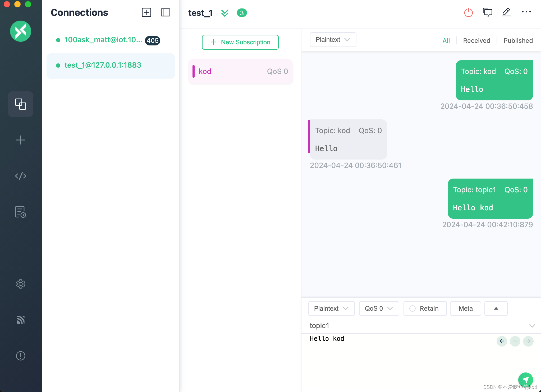Switch to the Received messages tab
This screenshot has width=541, height=392.
pyautogui.click(x=476, y=41)
